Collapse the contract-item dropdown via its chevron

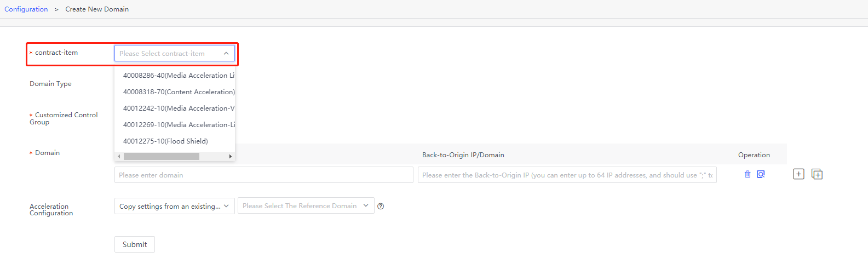[x=226, y=54]
